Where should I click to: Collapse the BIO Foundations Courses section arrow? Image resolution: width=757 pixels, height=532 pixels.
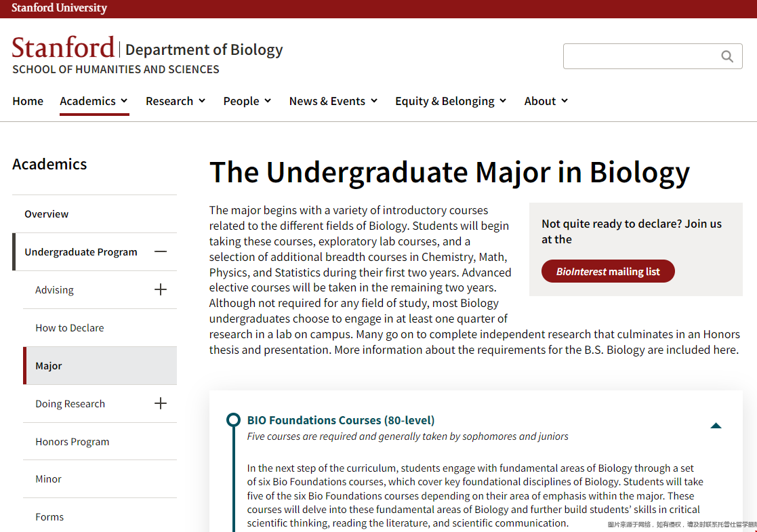[x=716, y=426]
